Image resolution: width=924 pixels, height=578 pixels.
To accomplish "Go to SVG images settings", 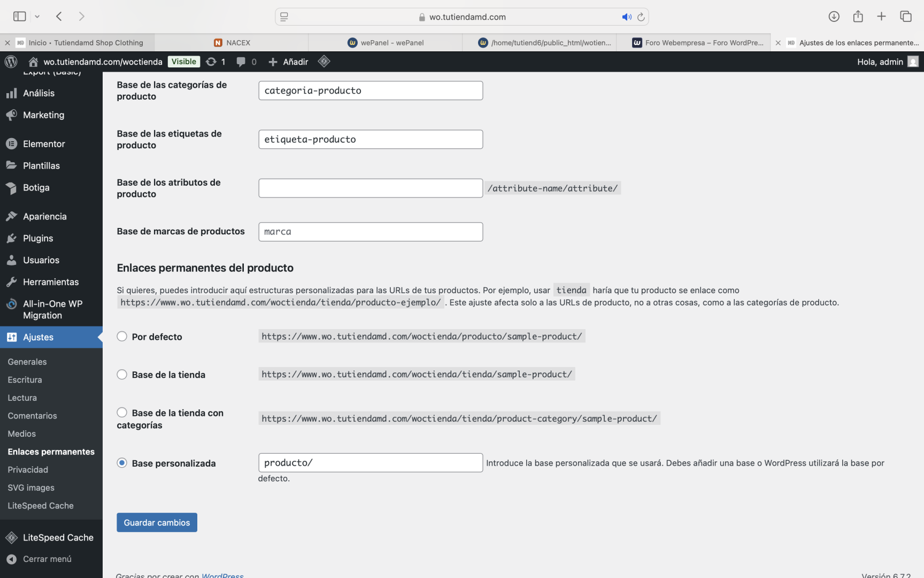I will point(31,488).
